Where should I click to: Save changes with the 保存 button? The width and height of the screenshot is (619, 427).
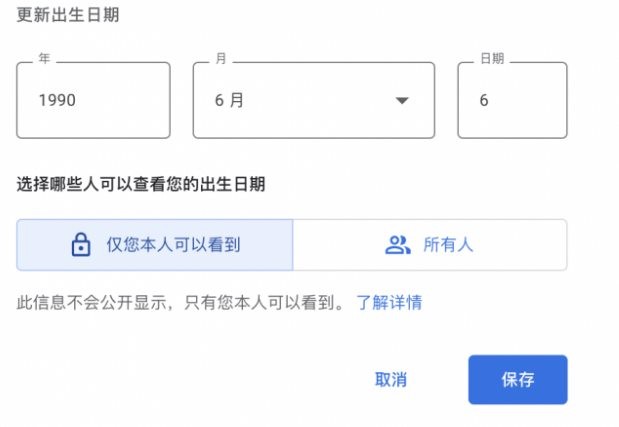[518, 380]
